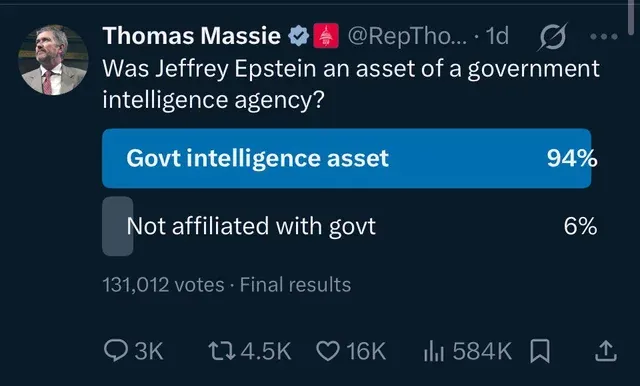
Task: Open the Grok explain-post icon
Action: click(x=553, y=37)
